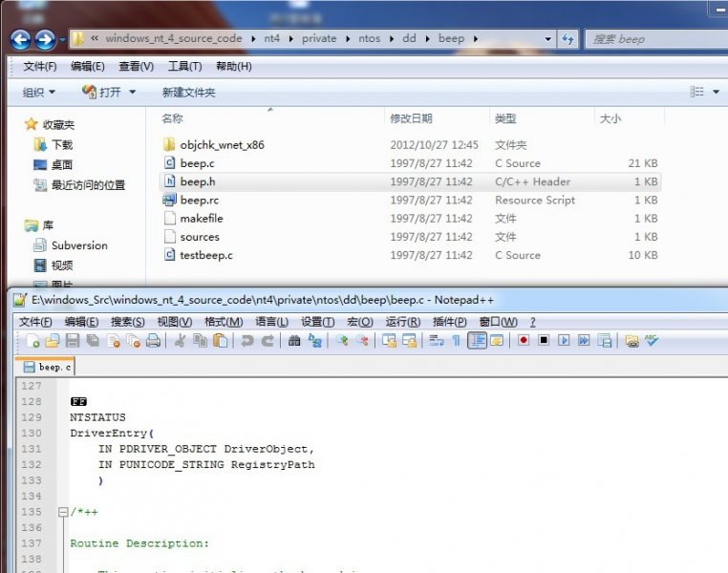This screenshot has height=573, width=728.
Task: Click the folder icon beside spell check
Action: 632,341
